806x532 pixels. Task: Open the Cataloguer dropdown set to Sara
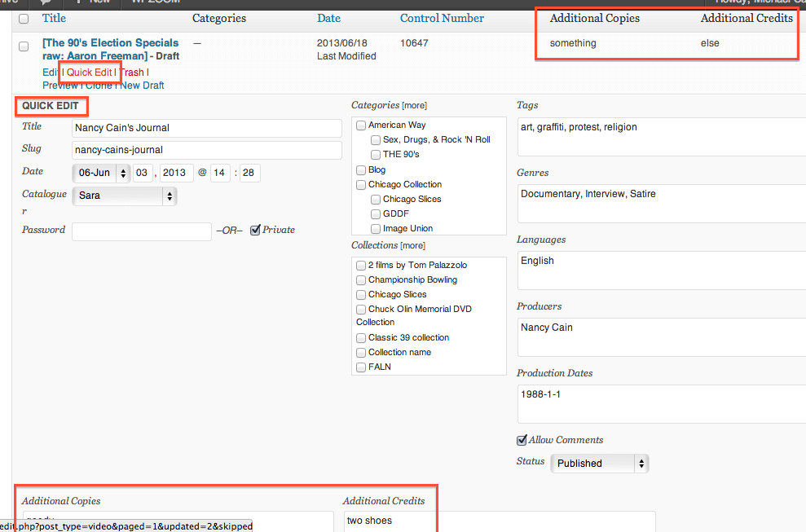[124, 196]
